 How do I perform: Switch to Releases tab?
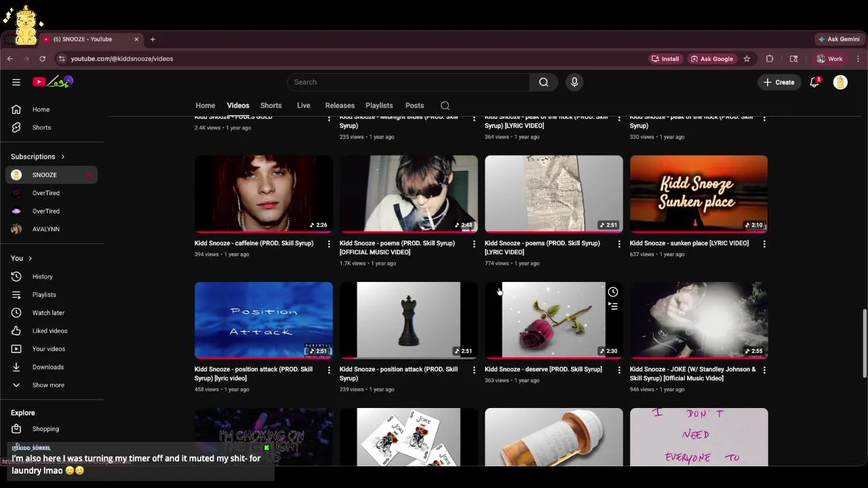pos(340,106)
